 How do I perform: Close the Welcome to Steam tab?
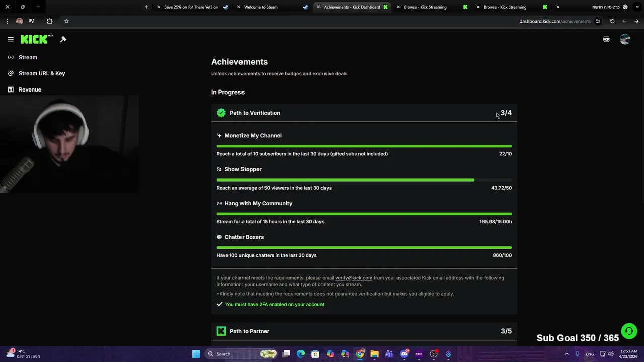click(x=238, y=7)
